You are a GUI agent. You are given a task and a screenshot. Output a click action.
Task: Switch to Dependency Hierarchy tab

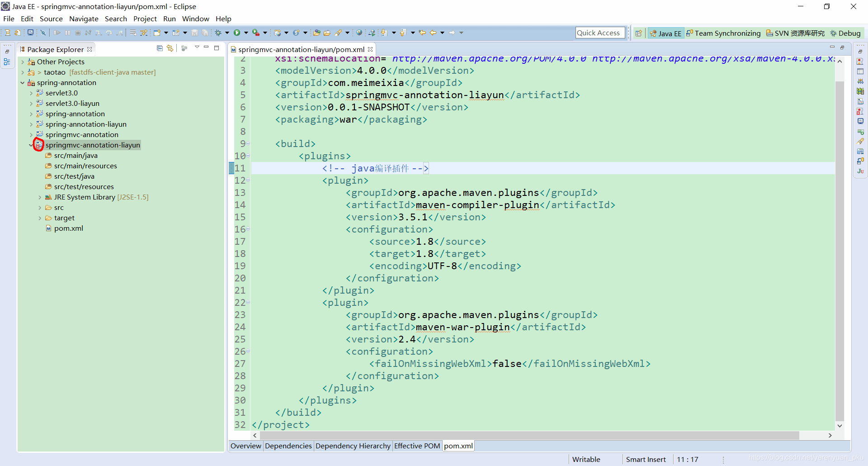tap(353, 446)
